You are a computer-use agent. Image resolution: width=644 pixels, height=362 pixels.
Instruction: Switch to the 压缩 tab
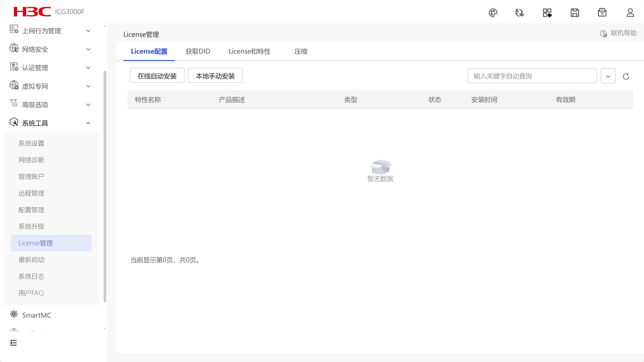pyautogui.click(x=301, y=51)
